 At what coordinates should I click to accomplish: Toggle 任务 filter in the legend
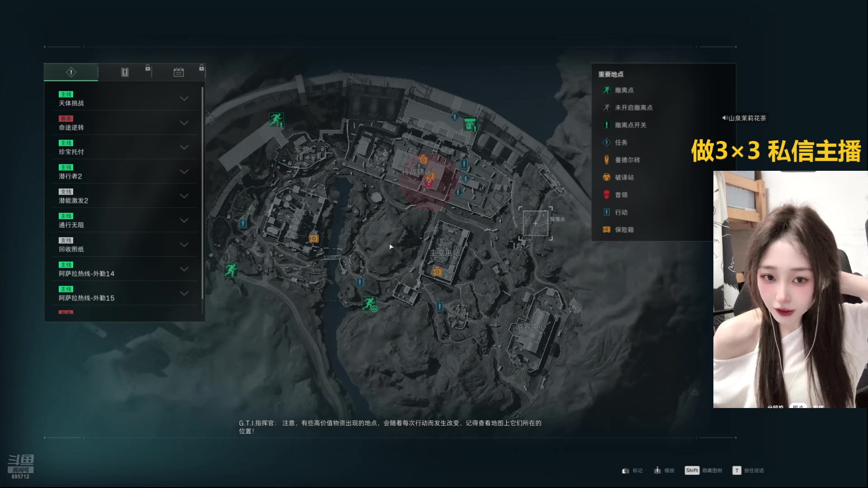tap(615, 142)
